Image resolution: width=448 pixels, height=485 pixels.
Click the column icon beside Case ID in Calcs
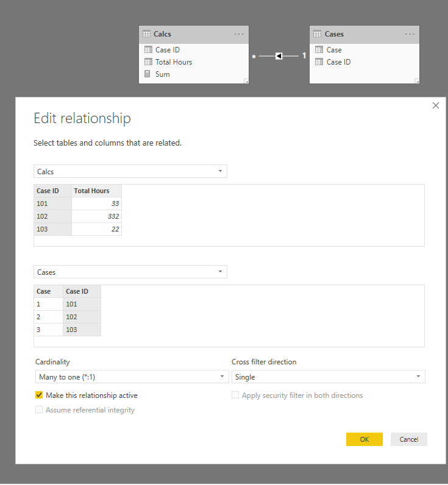pyautogui.click(x=148, y=49)
